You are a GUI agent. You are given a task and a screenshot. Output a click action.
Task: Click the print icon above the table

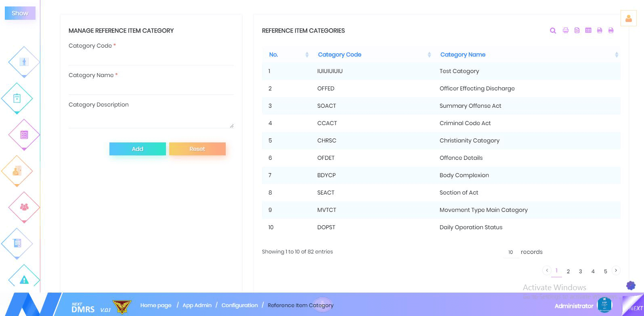click(566, 31)
